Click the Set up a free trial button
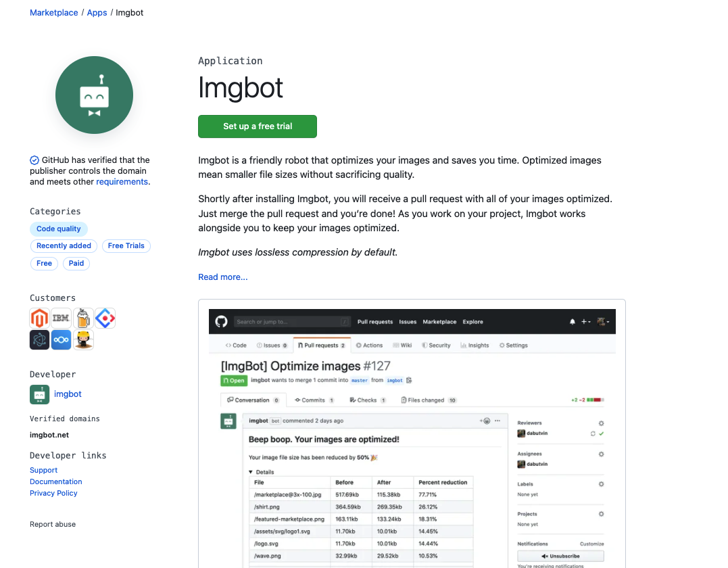728x568 pixels. coord(257,126)
